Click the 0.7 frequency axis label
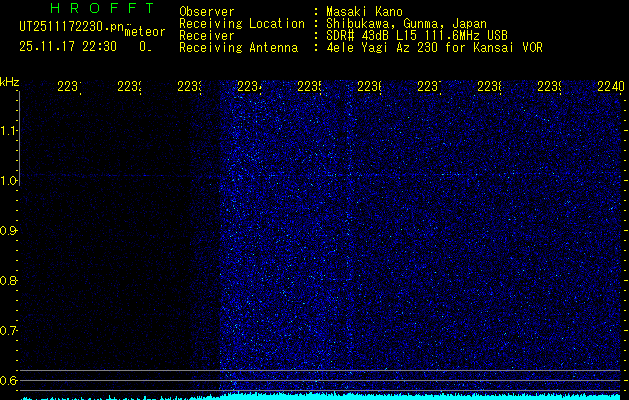 click(x=8, y=331)
